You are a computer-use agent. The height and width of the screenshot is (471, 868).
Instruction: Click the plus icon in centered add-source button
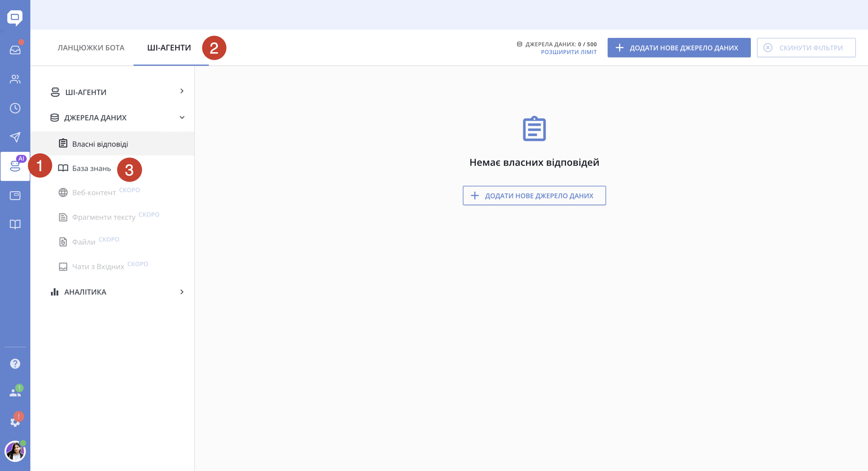coord(475,196)
